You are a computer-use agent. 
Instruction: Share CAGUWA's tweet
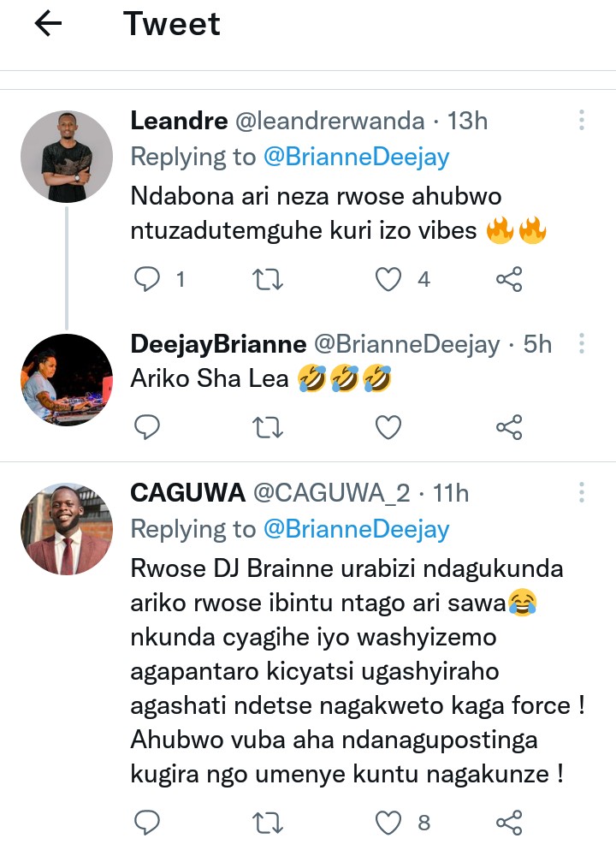coord(509,823)
